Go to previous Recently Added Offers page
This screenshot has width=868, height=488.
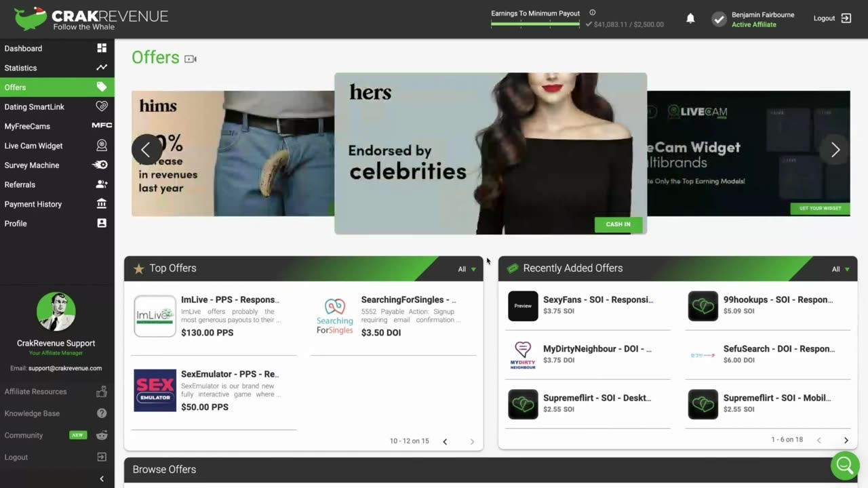click(818, 441)
